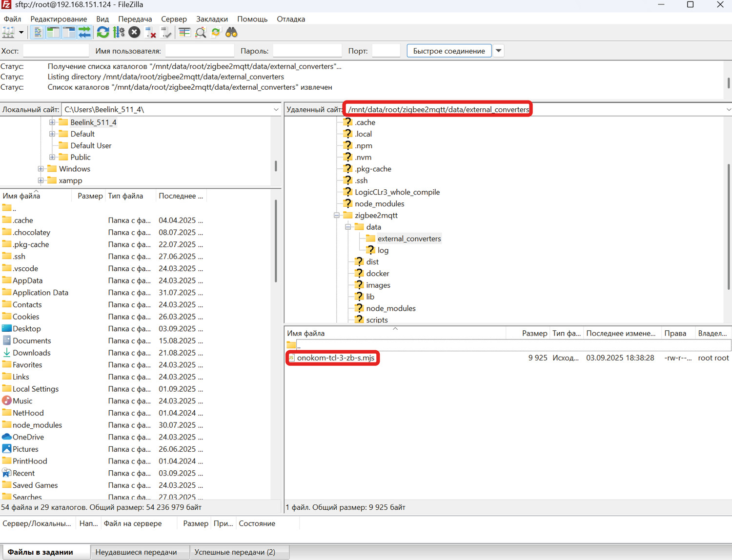
Task: Open the Site Manager icon
Action: [x=8, y=33]
